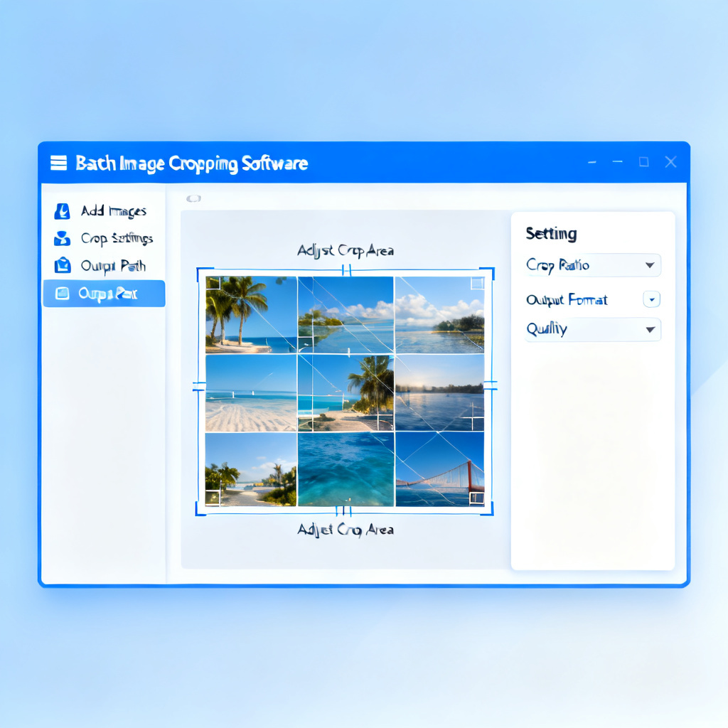Click the bottom-left crop corner handle
This screenshot has width=728, height=728.
(200, 509)
